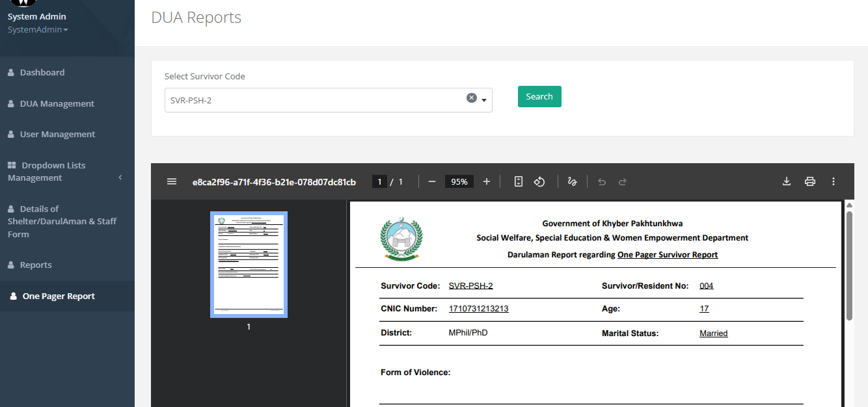Click the fit to page icon

pyautogui.click(x=519, y=182)
